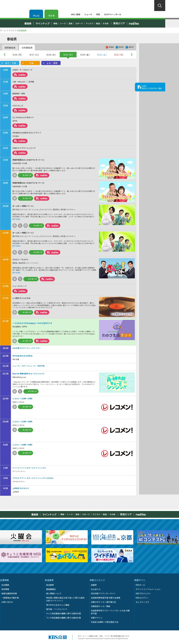Open the KBS京都 footer logo
This screenshot has height=644, width=179.
coord(58,637)
